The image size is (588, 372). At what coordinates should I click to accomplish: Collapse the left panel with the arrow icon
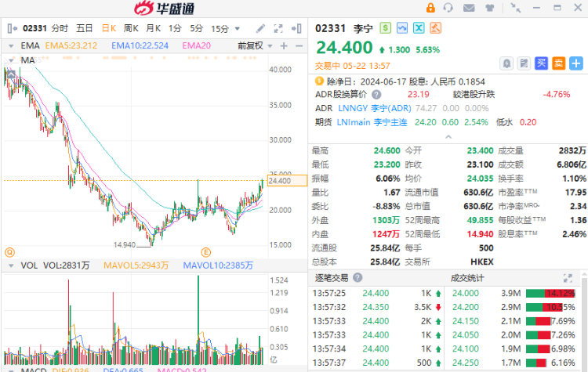click(13, 28)
